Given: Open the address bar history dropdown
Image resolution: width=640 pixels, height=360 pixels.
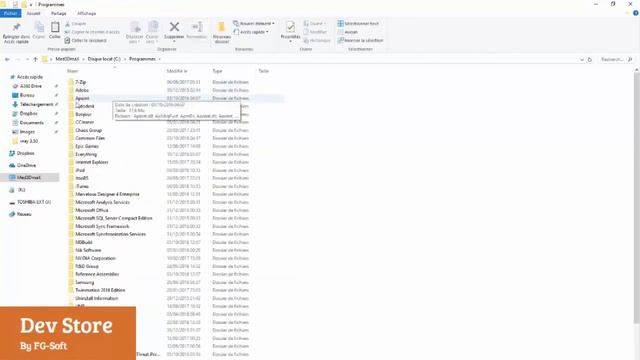Looking at the screenshot, I should [582, 60].
